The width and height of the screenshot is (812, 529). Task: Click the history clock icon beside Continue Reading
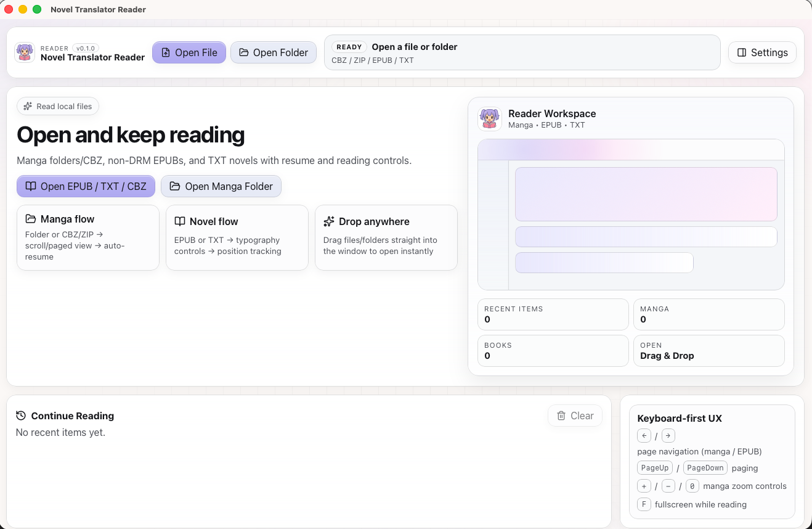click(x=21, y=416)
